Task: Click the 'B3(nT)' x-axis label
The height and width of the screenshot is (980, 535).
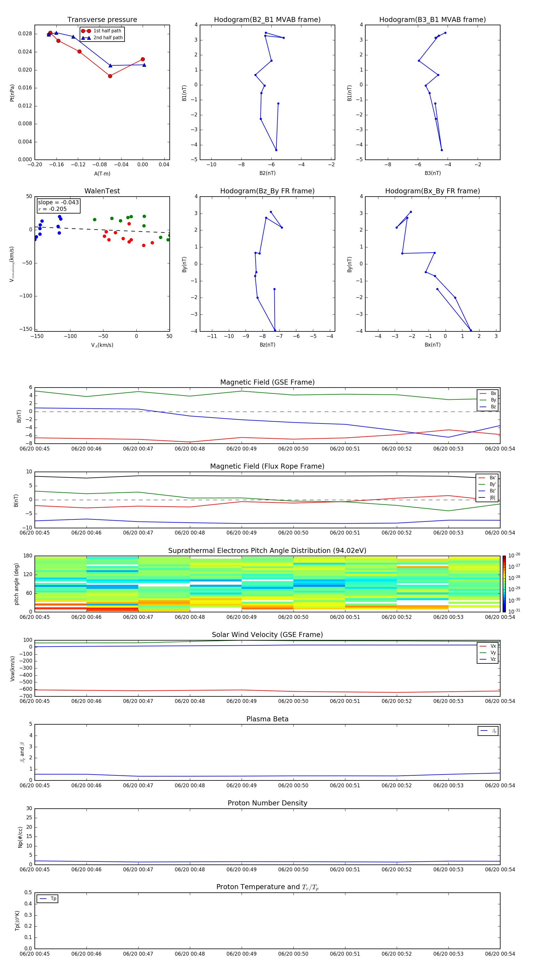Action: [x=432, y=173]
